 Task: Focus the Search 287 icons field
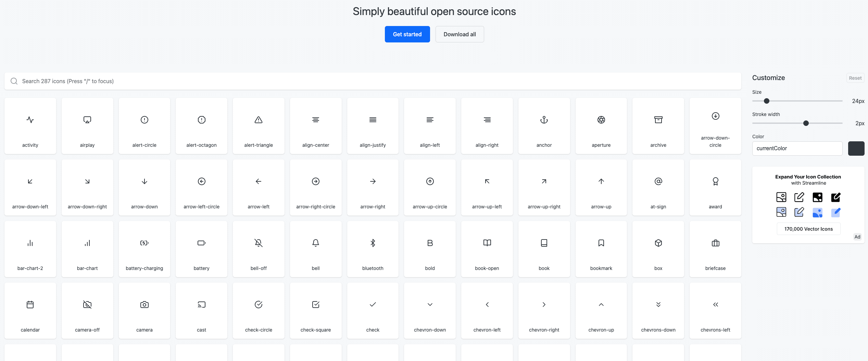[x=373, y=81]
